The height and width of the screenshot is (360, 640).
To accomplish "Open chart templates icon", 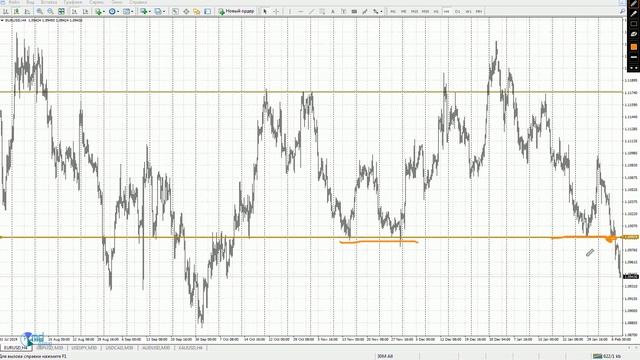I will coord(127,11).
